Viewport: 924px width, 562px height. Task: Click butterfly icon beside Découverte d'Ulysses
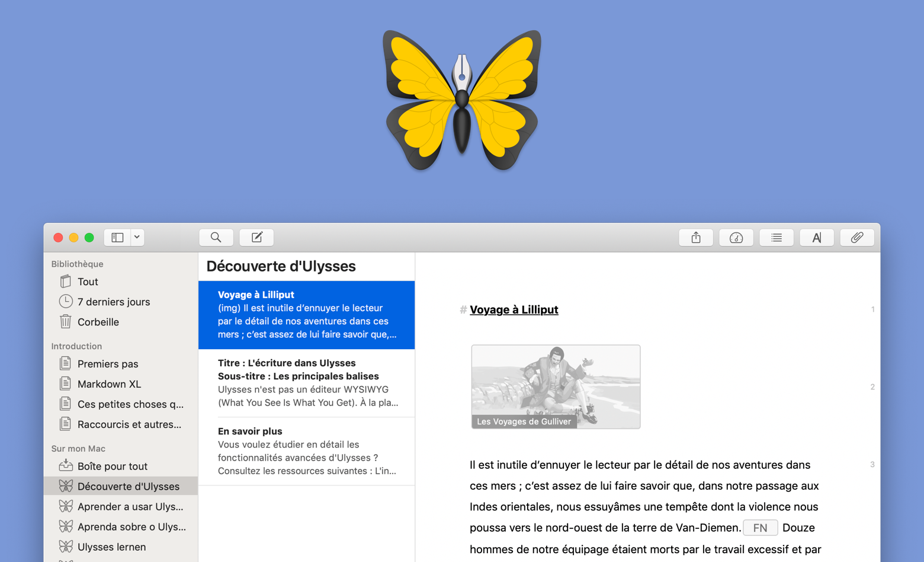[66, 486]
